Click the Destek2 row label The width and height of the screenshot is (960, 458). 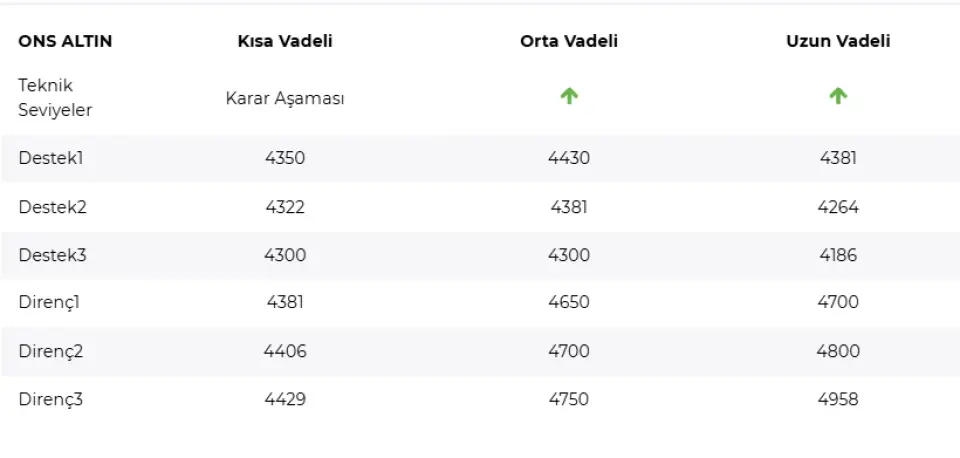click(53, 207)
